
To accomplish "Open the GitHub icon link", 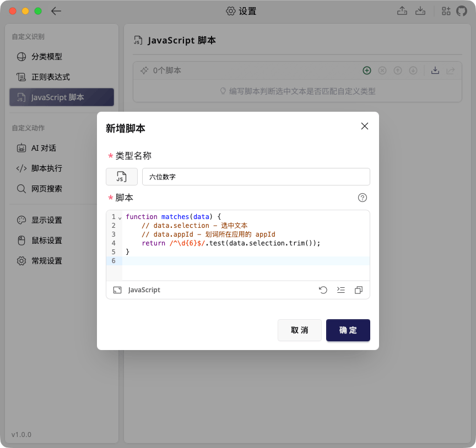I will point(462,11).
